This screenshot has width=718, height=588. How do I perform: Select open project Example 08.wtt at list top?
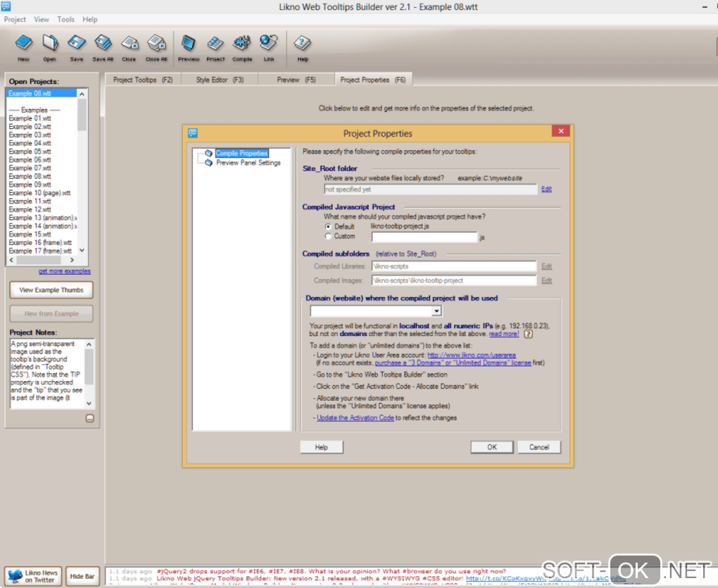(42, 94)
